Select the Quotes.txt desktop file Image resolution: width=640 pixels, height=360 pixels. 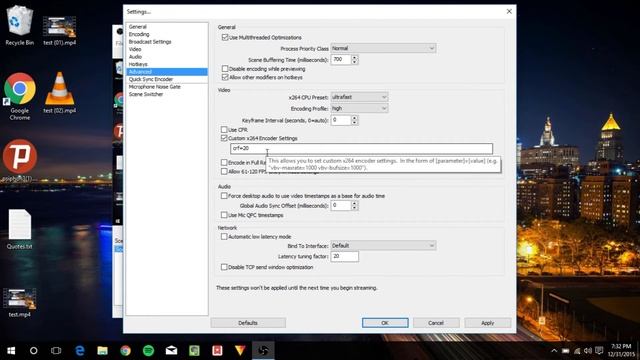click(19, 229)
